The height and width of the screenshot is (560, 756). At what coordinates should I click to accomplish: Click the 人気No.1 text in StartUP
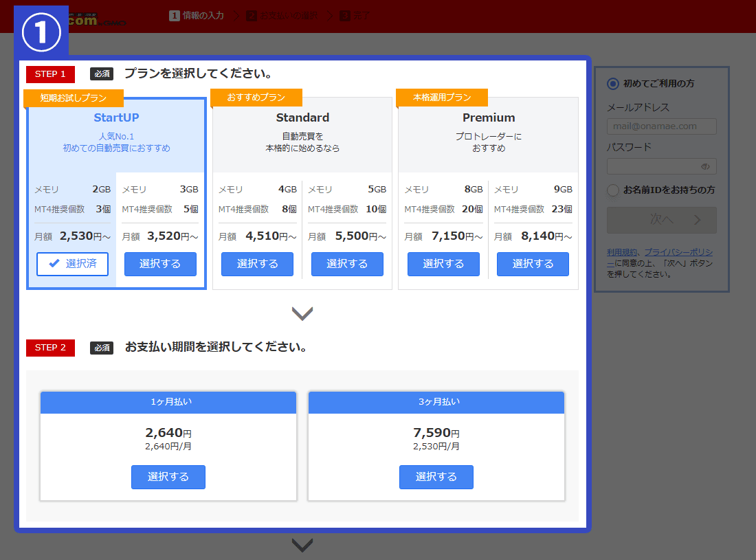click(x=116, y=136)
